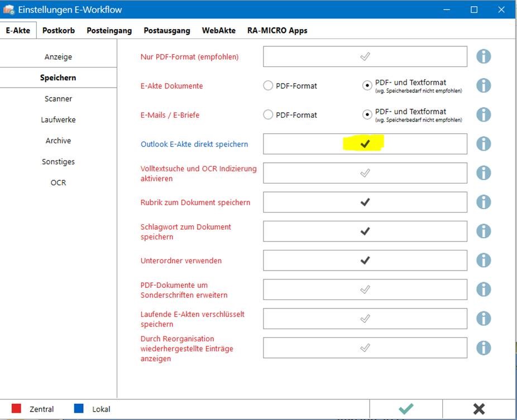Open the Posteingang tab
Screen dimensions: 517x420
pos(109,30)
